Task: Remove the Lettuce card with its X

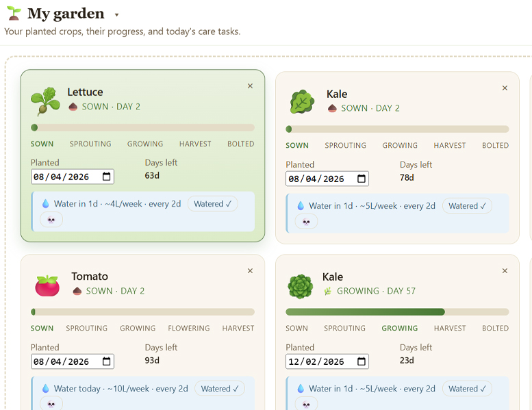Action: point(250,86)
